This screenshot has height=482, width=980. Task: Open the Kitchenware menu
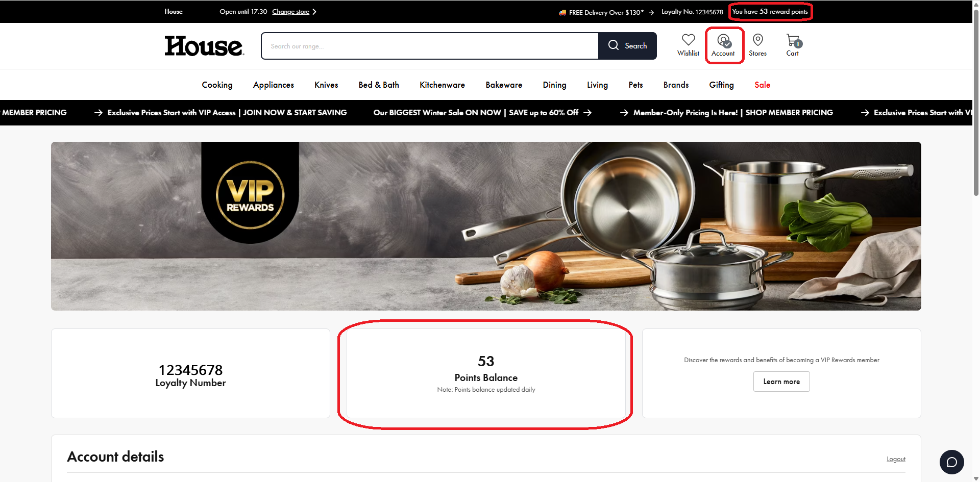[x=442, y=85]
